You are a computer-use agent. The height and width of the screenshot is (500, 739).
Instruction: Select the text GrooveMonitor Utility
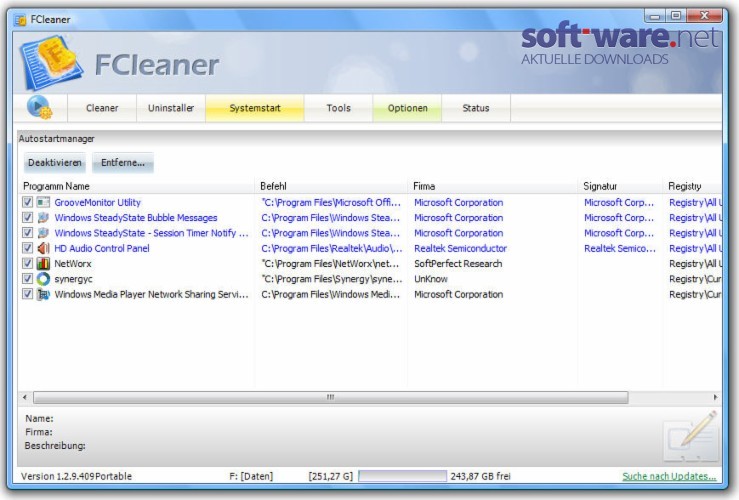click(x=98, y=202)
